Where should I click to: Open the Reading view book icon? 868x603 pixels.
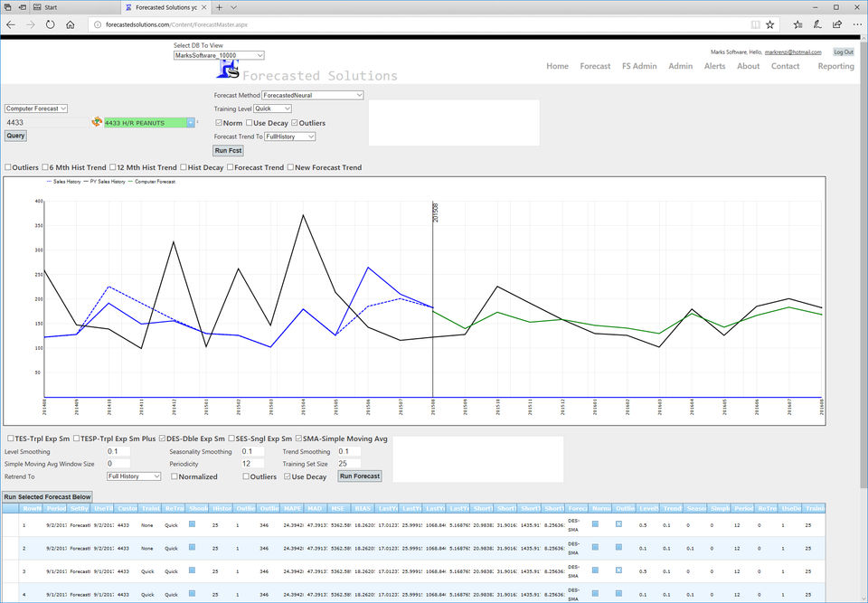(755, 24)
